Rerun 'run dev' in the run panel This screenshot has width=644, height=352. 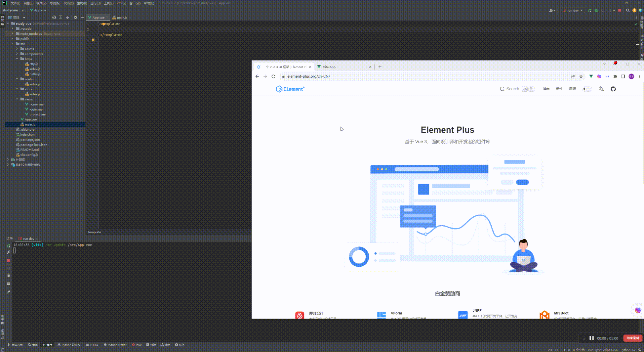9,246
